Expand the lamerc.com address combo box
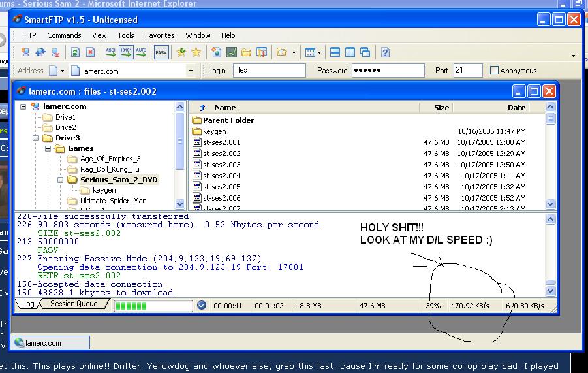Screen dimensions: 588x373 pos(191,71)
